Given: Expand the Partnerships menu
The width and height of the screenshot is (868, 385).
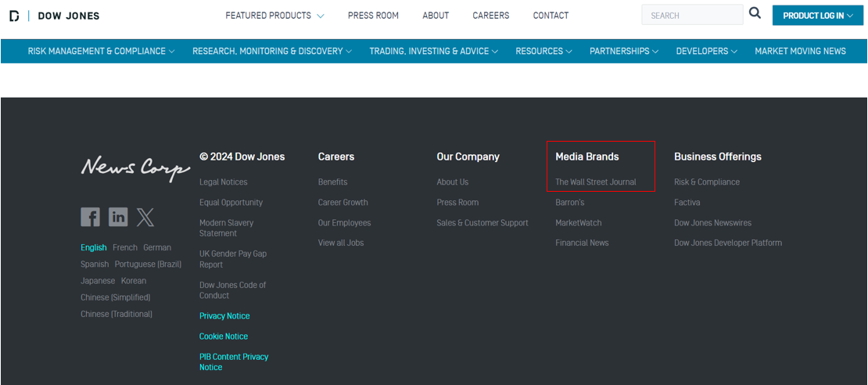Looking at the screenshot, I should pyautogui.click(x=624, y=51).
